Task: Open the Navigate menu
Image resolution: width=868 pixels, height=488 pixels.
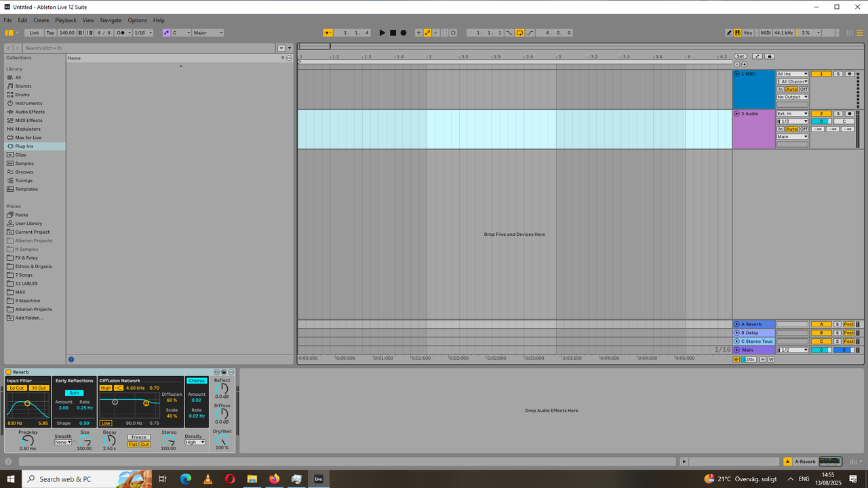Action: click(111, 20)
